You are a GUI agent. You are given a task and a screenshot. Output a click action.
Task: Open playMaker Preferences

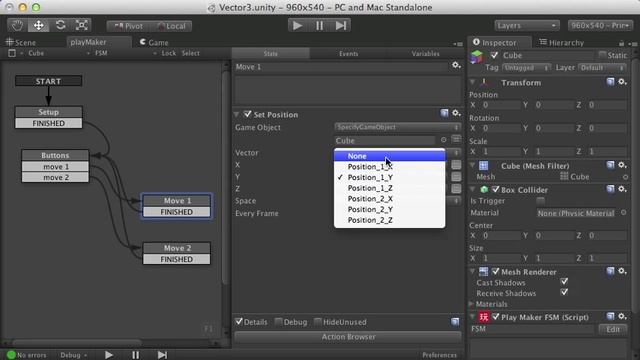440,355
